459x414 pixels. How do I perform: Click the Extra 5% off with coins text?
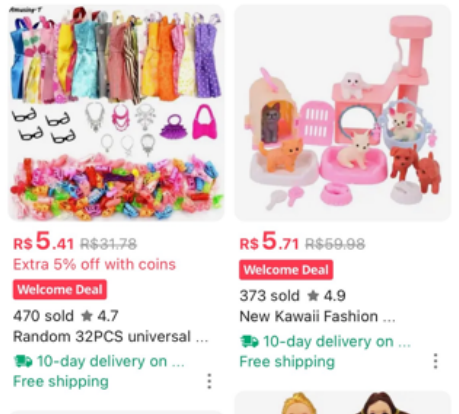[x=94, y=264]
